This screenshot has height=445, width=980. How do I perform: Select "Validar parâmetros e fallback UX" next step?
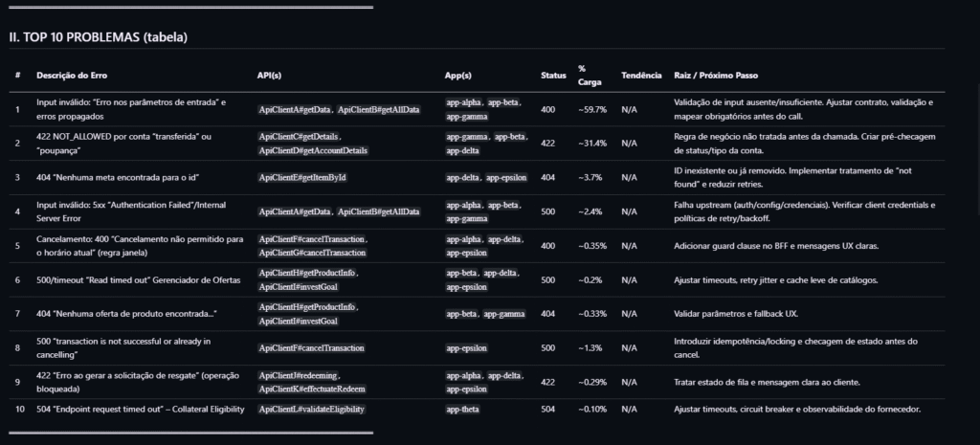pyautogui.click(x=736, y=314)
